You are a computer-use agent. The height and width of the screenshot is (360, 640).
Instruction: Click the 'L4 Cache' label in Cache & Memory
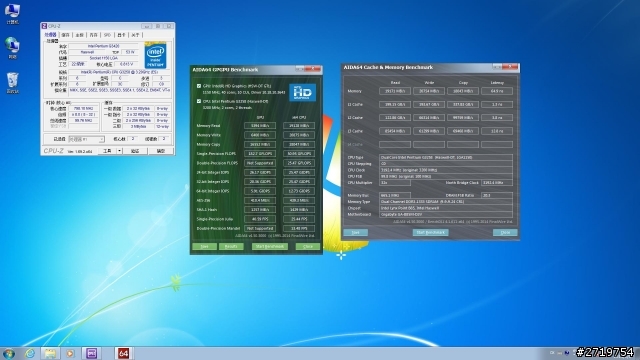[355, 144]
